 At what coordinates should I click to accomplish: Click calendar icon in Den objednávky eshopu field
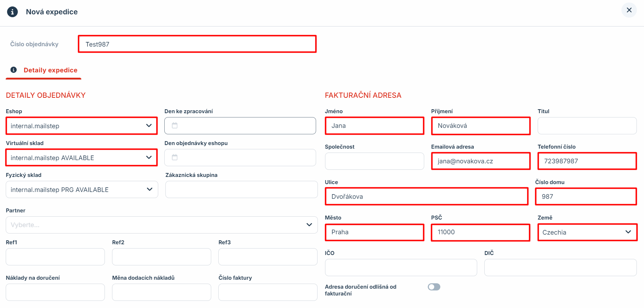point(175,158)
